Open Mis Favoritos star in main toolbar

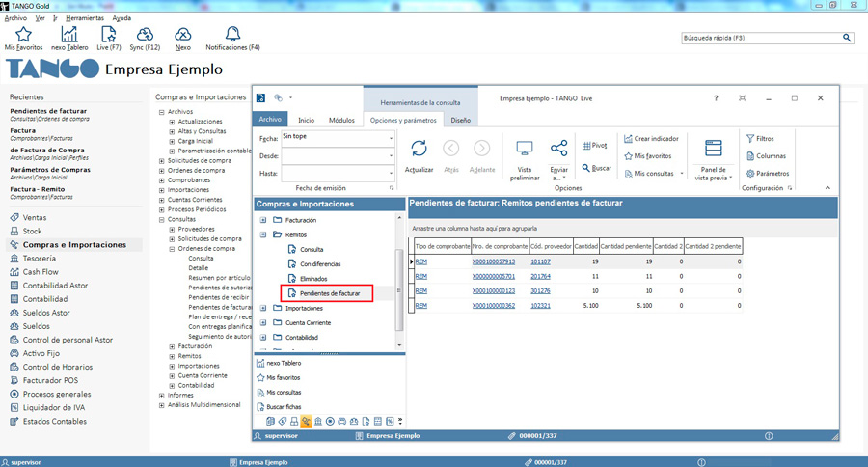click(x=23, y=35)
